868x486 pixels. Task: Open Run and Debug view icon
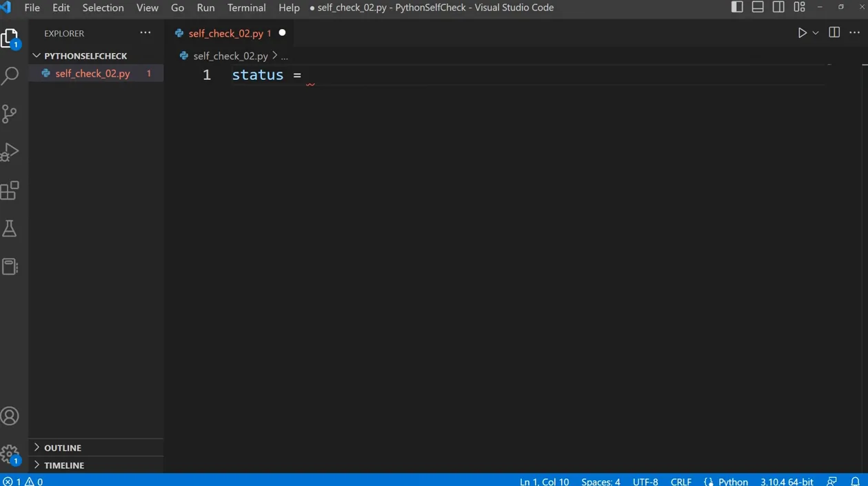point(10,152)
